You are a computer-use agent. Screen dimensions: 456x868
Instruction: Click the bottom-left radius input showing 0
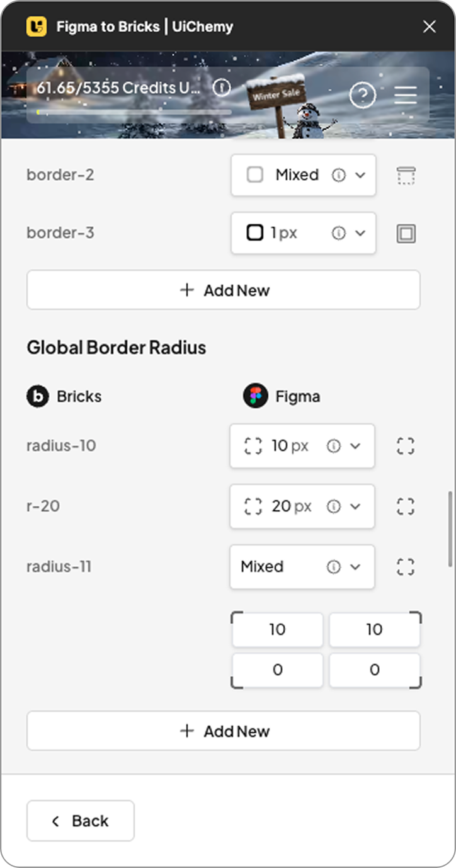pos(277,670)
